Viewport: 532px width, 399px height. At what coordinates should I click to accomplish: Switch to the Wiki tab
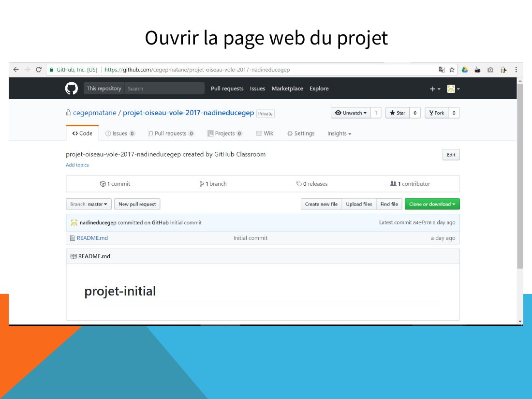coord(266,133)
